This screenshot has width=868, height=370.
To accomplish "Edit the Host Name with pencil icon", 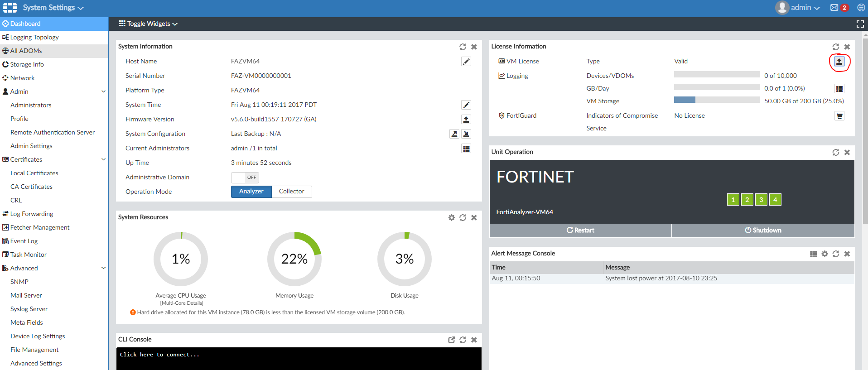I will (466, 62).
